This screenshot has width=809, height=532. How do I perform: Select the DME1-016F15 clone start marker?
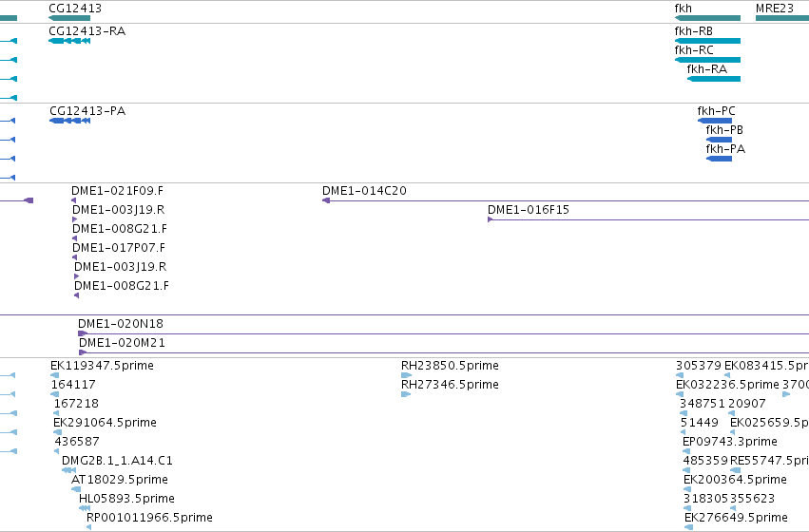click(x=491, y=219)
